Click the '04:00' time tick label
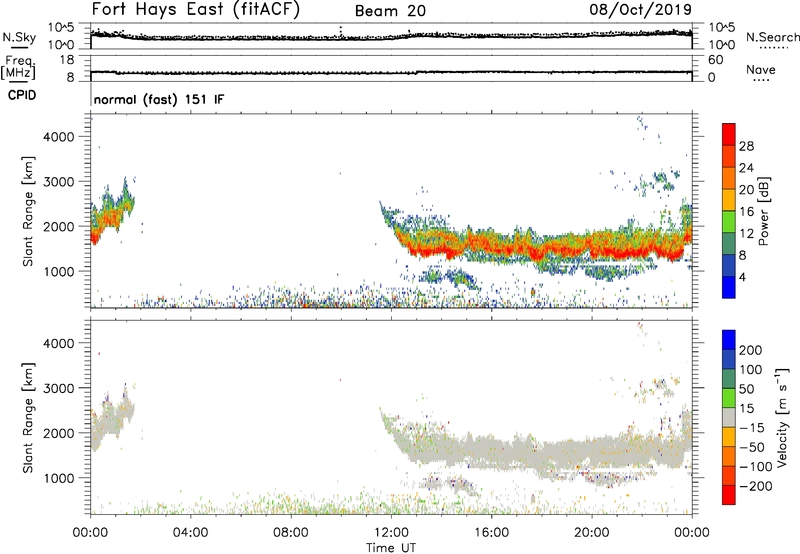Viewport: 800px width, 554px height. tap(190, 533)
